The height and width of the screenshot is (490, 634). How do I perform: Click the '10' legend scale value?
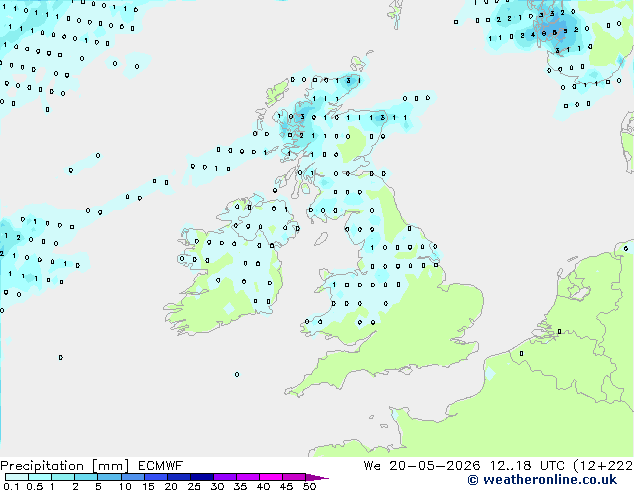(125, 486)
